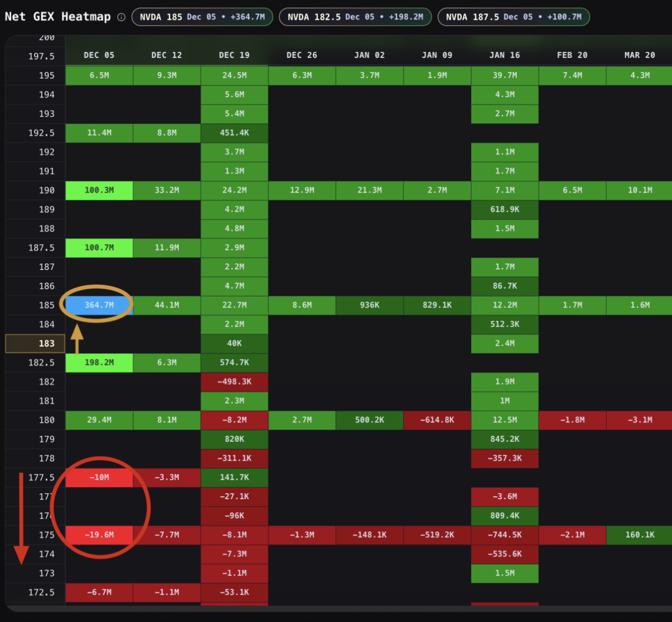672x622 pixels.
Task: Select the NVDA 187.5 Dec 05 +100.7M chip
Action: click(x=514, y=17)
